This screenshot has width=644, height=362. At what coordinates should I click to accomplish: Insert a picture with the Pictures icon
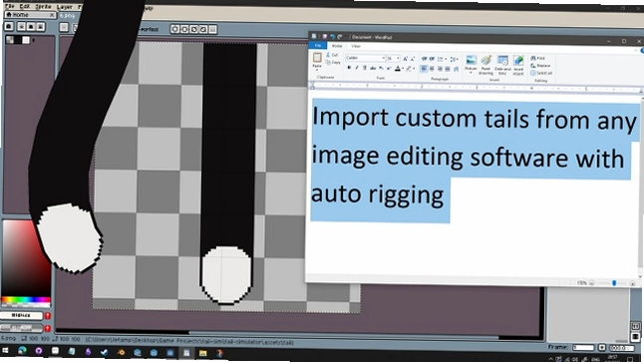471,63
